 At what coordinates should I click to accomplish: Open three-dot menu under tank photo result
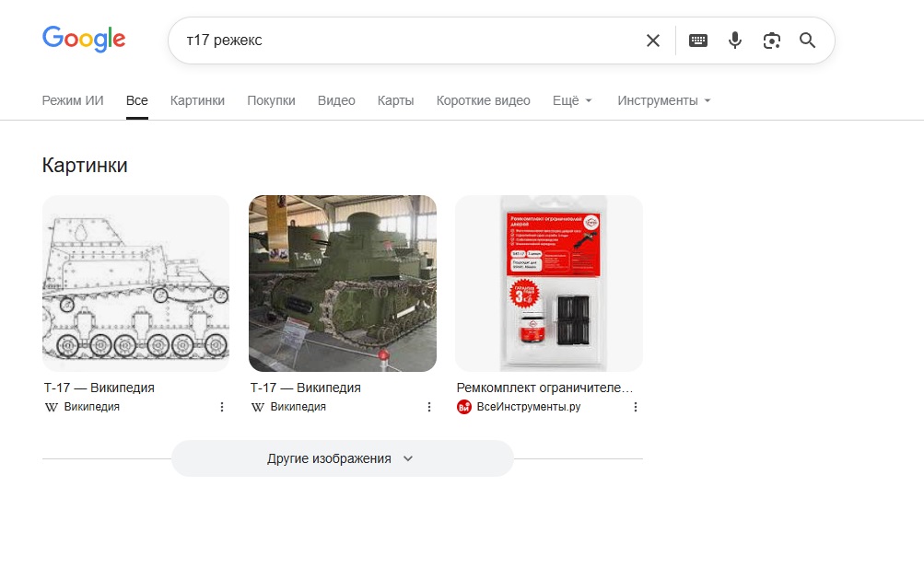point(428,407)
